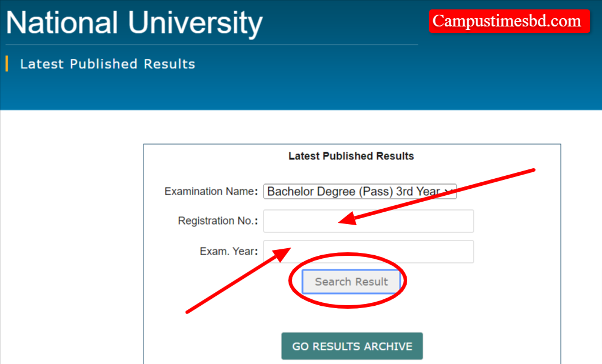This screenshot has height=364, width=602.
Task: Click the Examination Name label
Action: (x=208, y=191)
